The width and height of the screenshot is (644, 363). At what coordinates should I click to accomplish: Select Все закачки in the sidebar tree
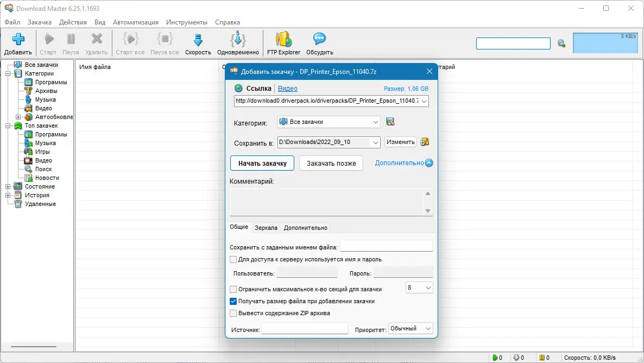click(x=41, y=65)
